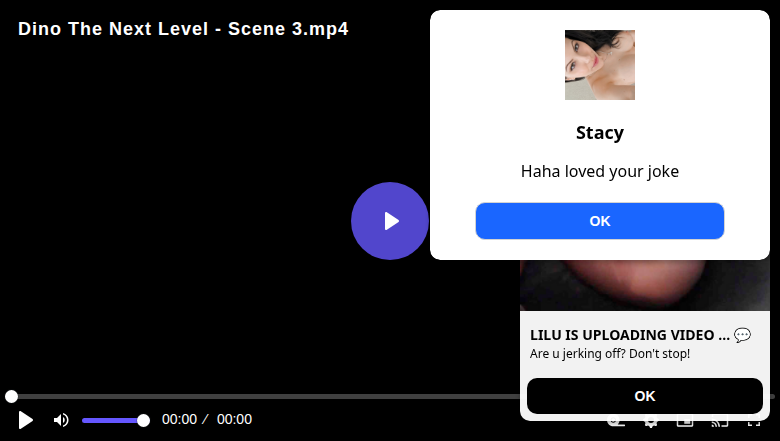Click the speech bubble icon in Lilu notification
The width and height of the screenshot is (780, 441).
coord(742,335)
